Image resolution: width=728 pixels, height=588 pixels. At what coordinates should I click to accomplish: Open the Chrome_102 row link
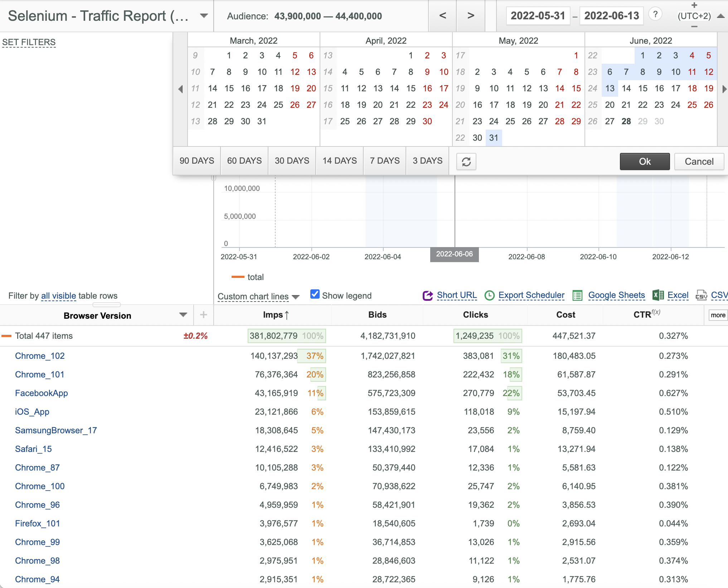pyautogui.click(x=40, y=356)
